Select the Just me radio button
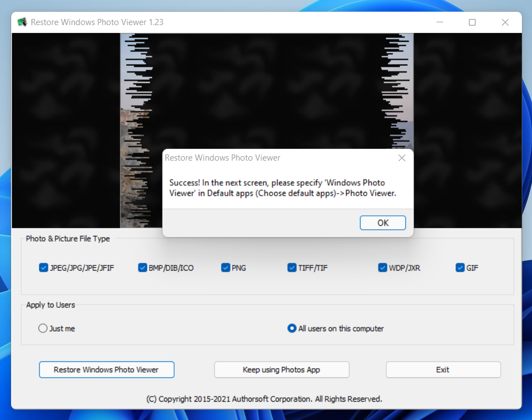532x420 pixels. pyautogui.click(x=43, y=328)
